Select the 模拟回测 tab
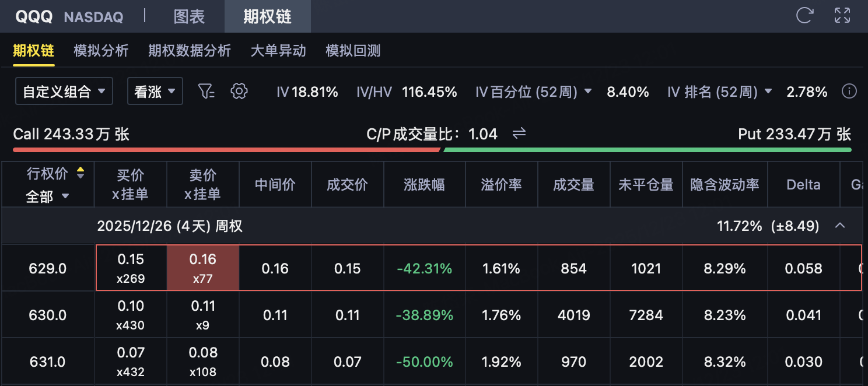 click(x=352, y=51)
